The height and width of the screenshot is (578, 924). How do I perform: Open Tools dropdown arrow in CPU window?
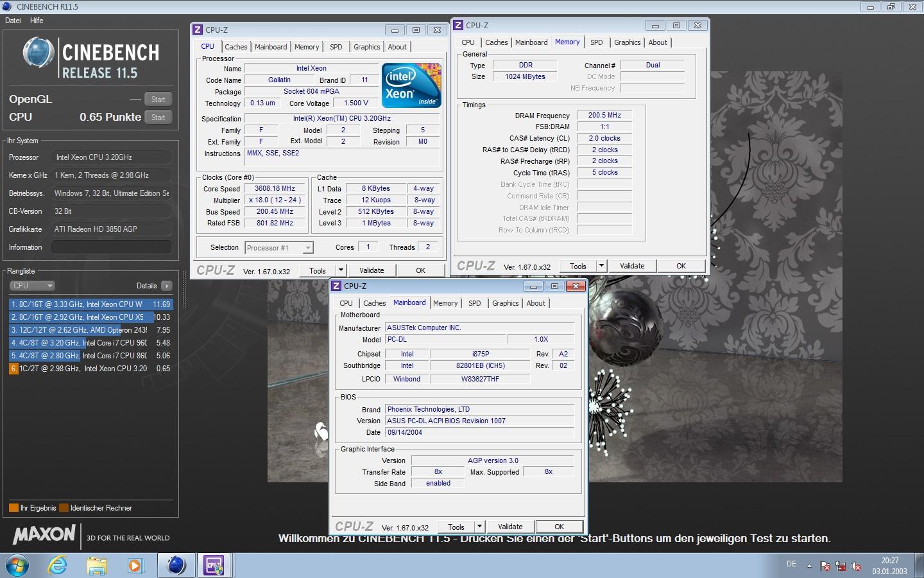click(x=341, y=270)
